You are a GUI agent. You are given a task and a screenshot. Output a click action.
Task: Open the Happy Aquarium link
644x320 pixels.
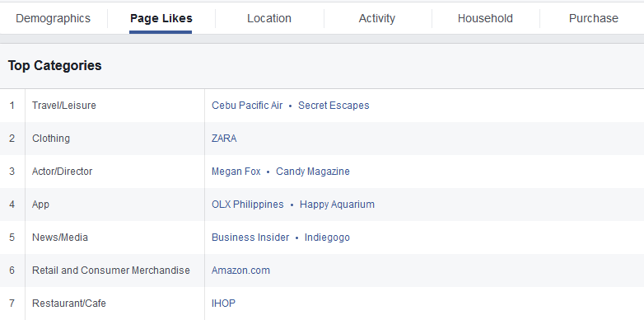[337, 205]
